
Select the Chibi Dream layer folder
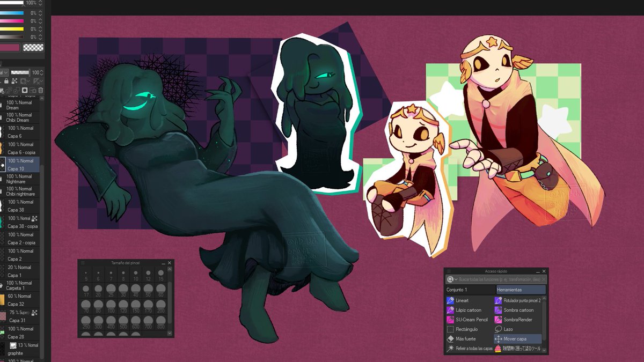20,117
